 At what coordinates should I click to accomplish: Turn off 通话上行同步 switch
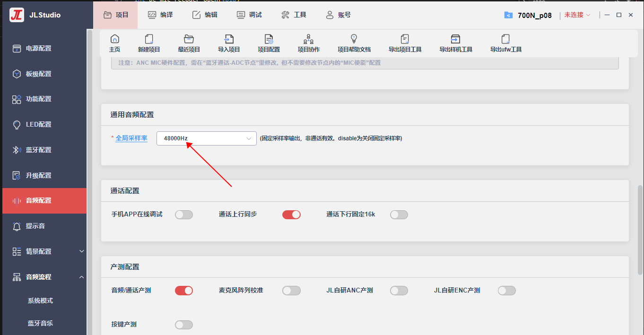click(x=291, y=215)
